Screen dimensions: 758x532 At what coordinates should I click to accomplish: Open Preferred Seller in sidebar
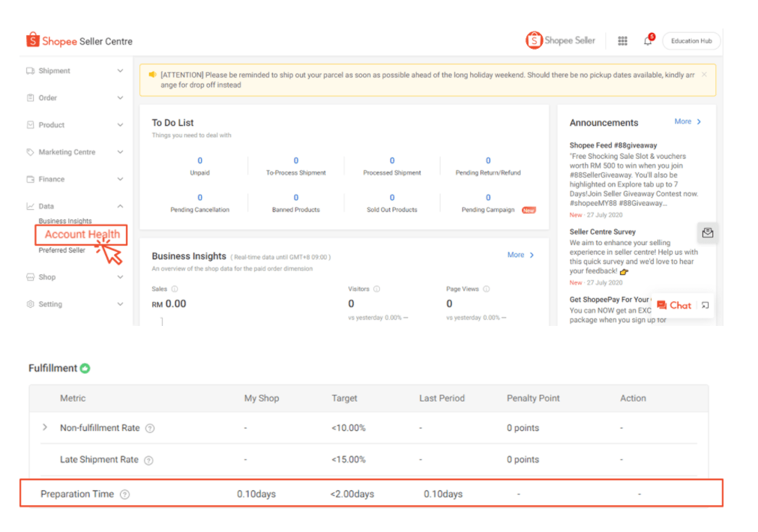61,250
